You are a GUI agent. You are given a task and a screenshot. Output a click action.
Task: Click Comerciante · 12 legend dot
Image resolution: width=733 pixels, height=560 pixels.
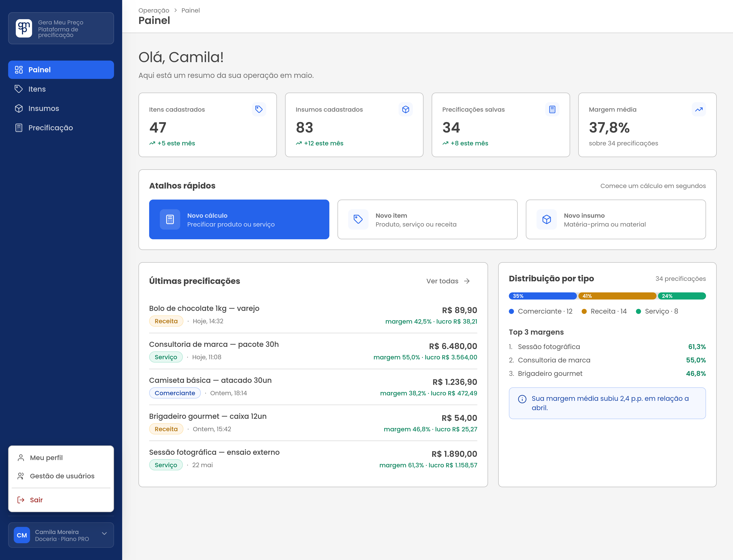(x=511, y=311)
